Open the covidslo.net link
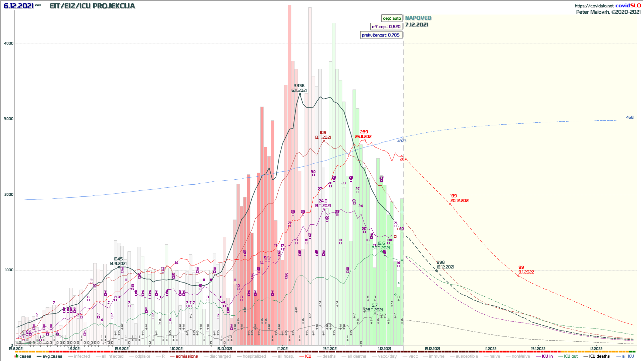The image size is (644, 362). (x=594, y=6)
